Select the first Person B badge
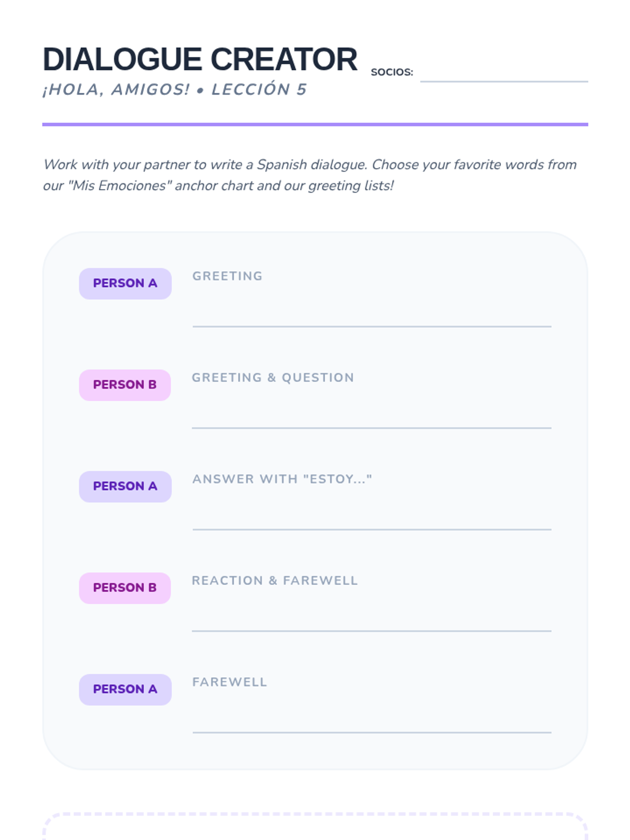This screenshot has height=840, width=630. pyautogui.click(x=125, y=385)
